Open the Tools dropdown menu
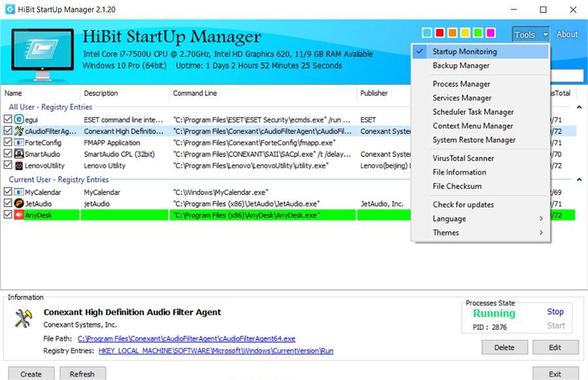Image resolution: width=588 pixels, height=380 pixels. (531, 35)
